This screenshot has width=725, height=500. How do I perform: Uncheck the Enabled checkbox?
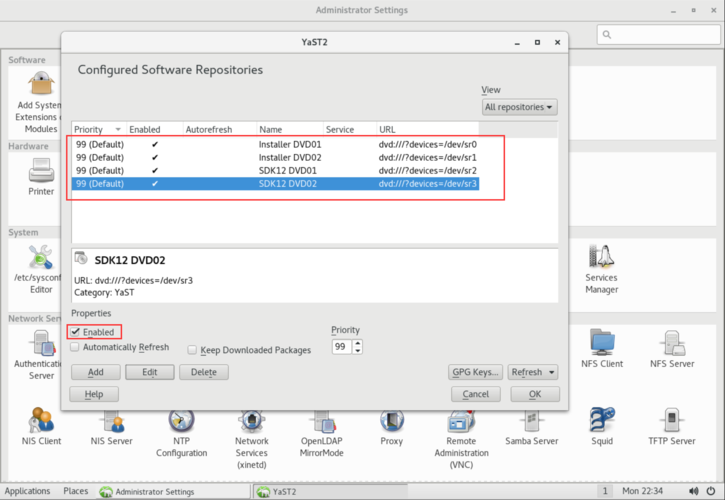(x=75, y=332)
